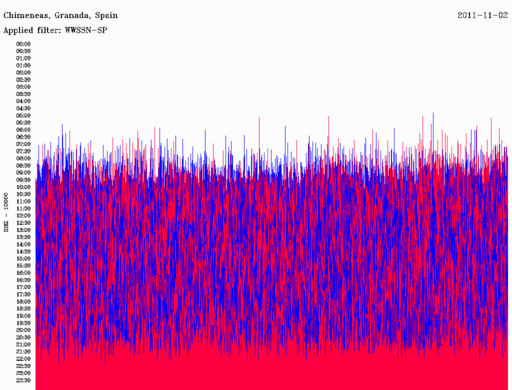Select the 20:00 time label
The width and height of the screenshot is (512, 390).
pyautogui.click(x=23, y=330)
